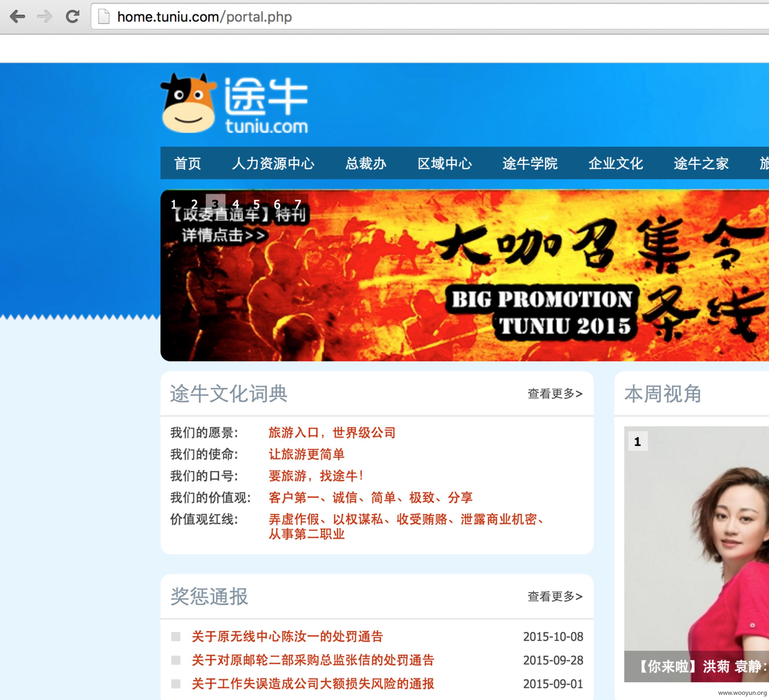
Task: Click 奖惩通报 section heading
Action: [x=209, y=596]
